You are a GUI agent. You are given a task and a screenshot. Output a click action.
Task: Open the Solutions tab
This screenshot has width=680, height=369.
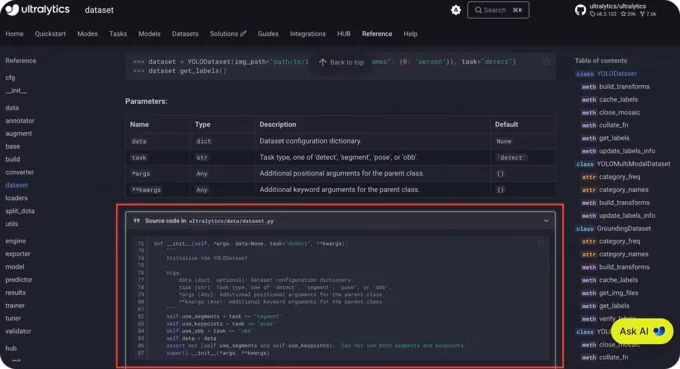pos(228,34)
